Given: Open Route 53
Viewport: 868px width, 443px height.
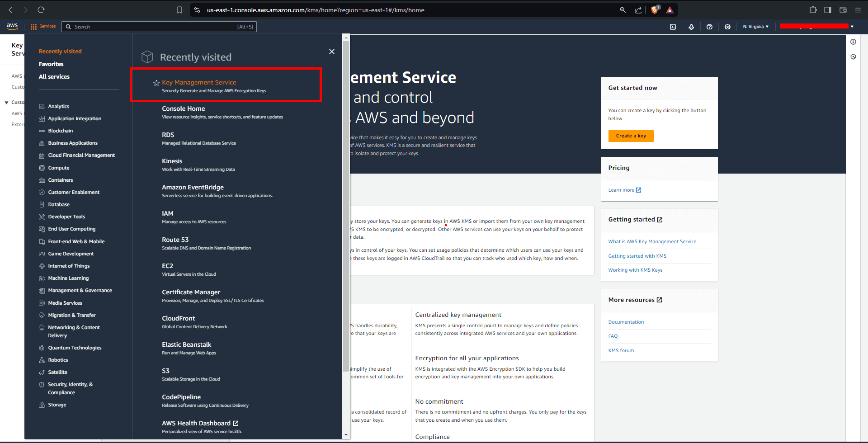Looking at the screenshot, I should pyautogui.click(x=175, y=240).
